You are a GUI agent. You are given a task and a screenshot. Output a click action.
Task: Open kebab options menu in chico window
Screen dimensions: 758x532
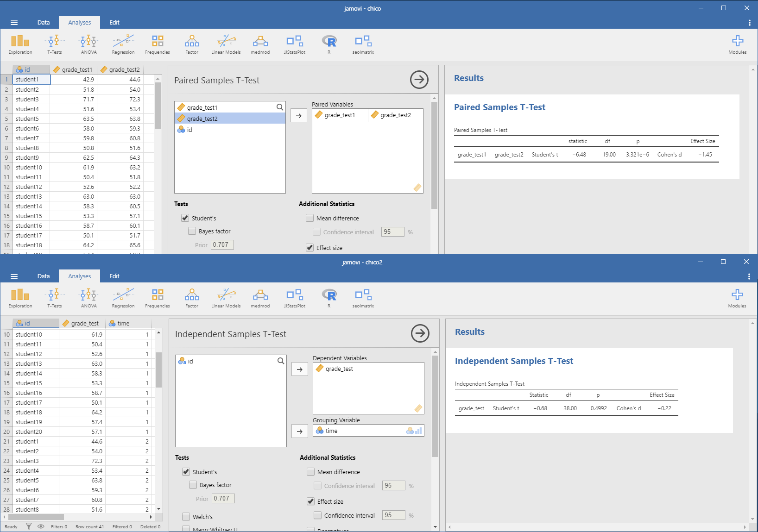click(x=749, y=22)
